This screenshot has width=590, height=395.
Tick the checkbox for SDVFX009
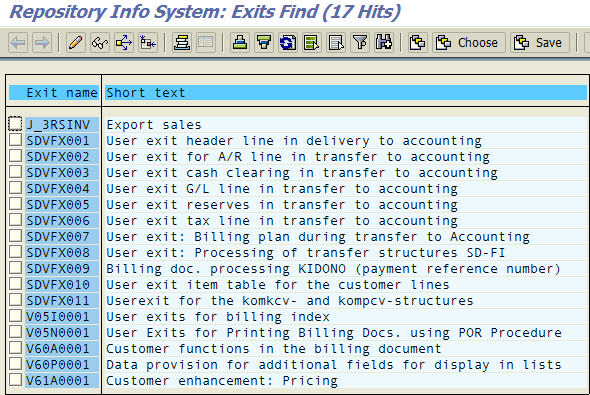tap(15, 268)
